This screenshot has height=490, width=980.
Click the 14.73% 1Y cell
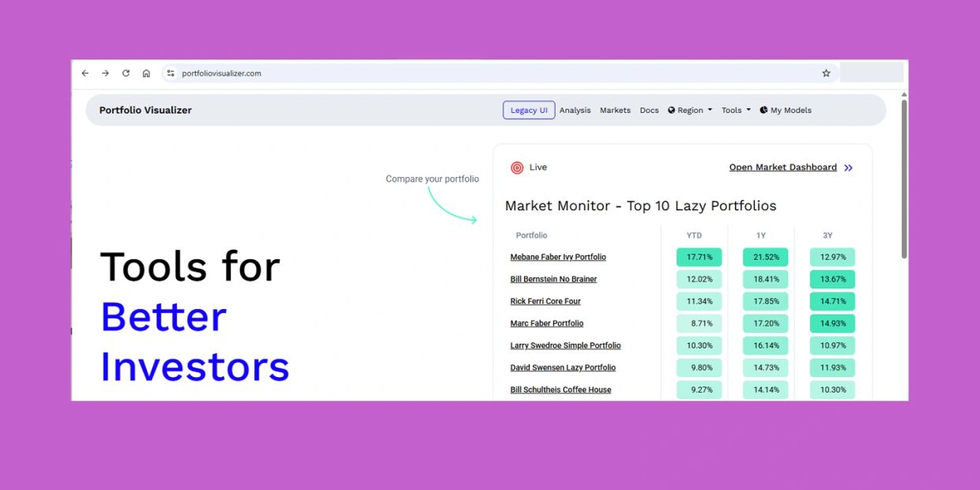[x=766, y=367]
